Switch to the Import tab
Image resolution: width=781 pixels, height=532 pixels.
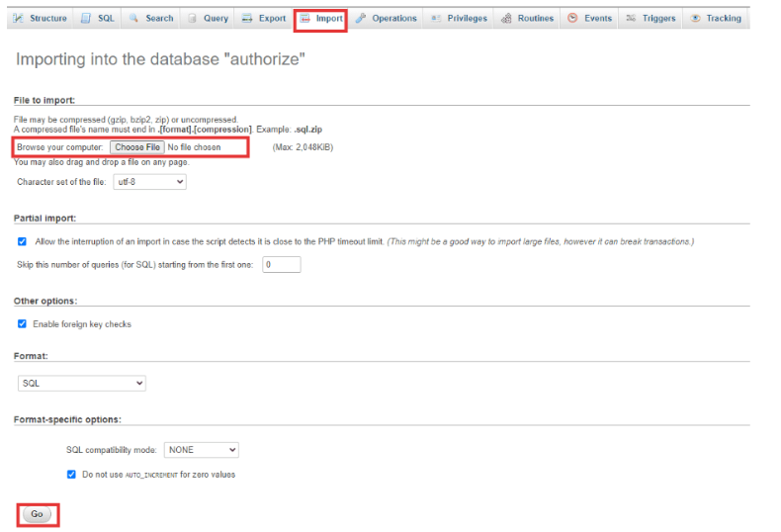[x=321, y=18]
